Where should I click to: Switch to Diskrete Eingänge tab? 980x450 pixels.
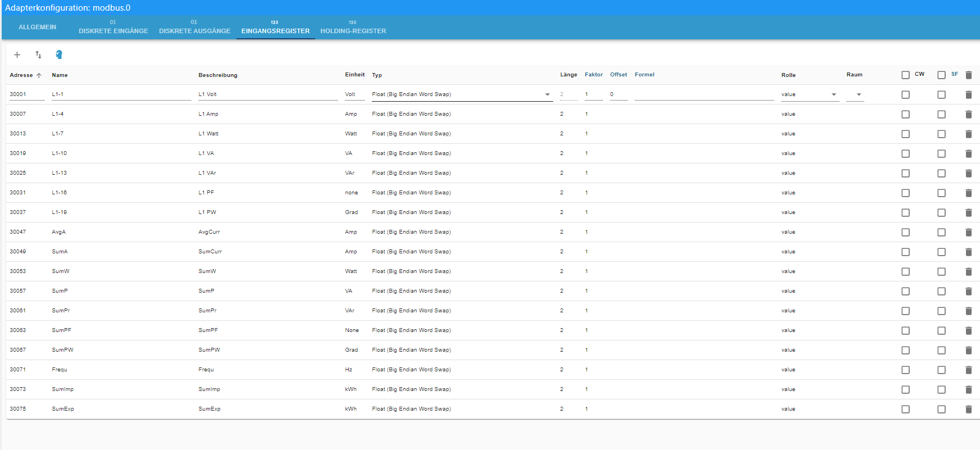click(113, 28)
